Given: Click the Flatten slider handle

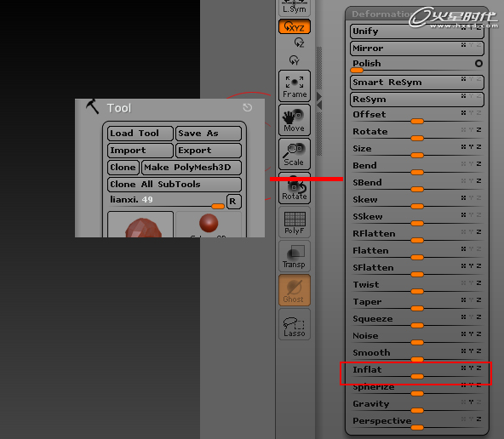Looking at the screenshot, I should tap(417, 258).
